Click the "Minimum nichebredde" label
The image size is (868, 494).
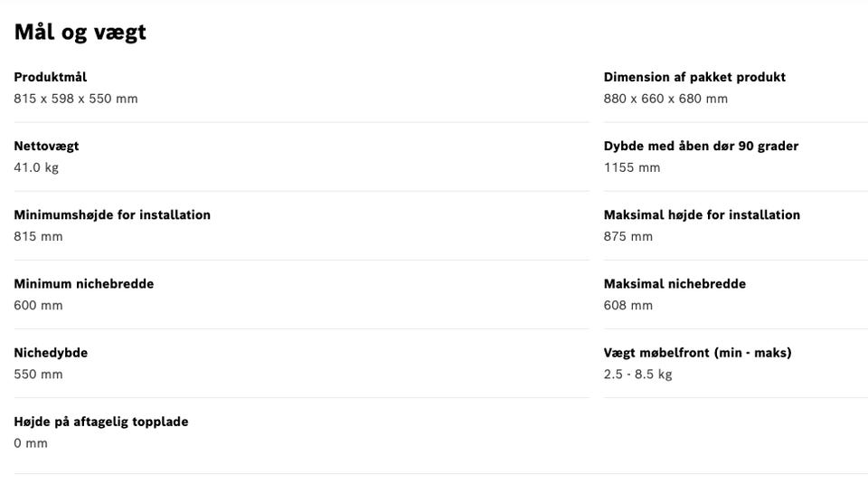click(84, 283)
